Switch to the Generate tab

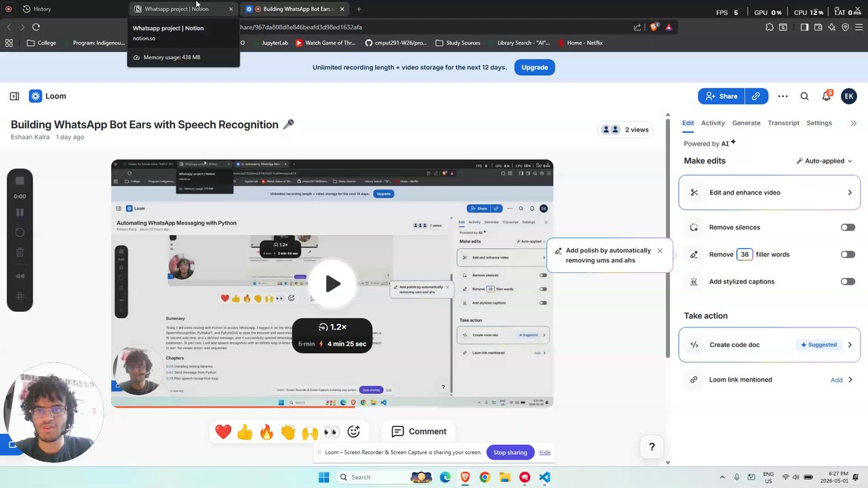point(746,123)
